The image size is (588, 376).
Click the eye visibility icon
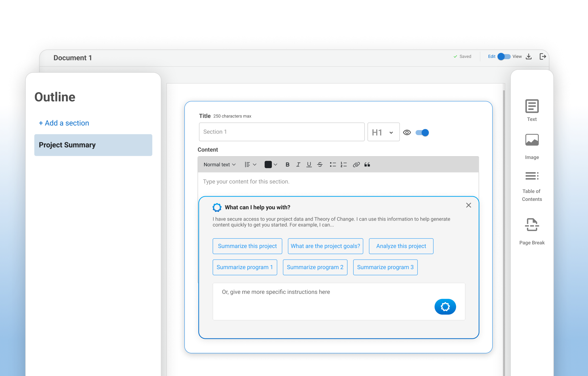[x=407, y=133]
